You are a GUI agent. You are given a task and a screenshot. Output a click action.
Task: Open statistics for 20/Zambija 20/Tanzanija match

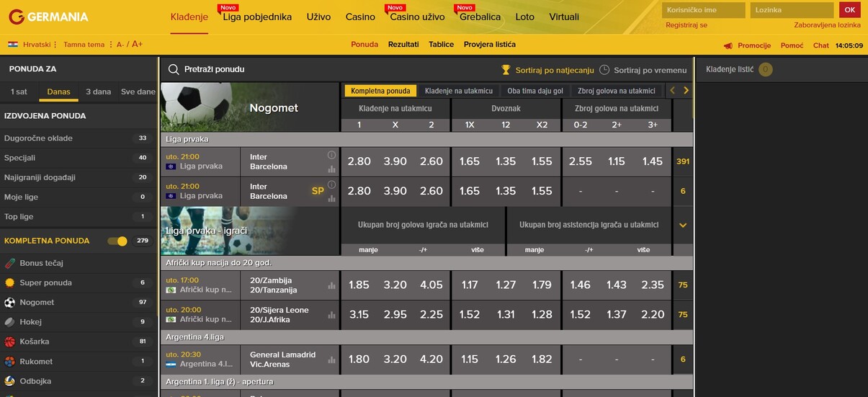point(331,286)
